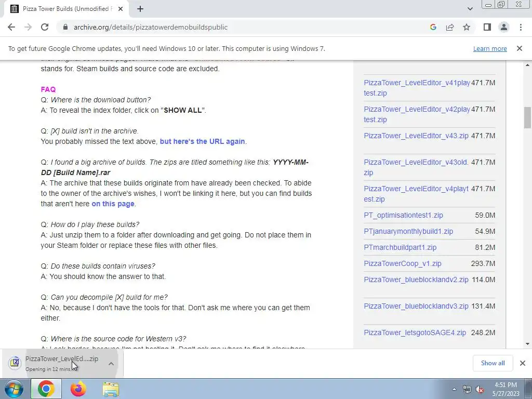Image resolution: width=532 pixels, height=399 pixels.
Task: Open the downloading PizzaTower_LevelEd zip item
Action: [62, 363]
